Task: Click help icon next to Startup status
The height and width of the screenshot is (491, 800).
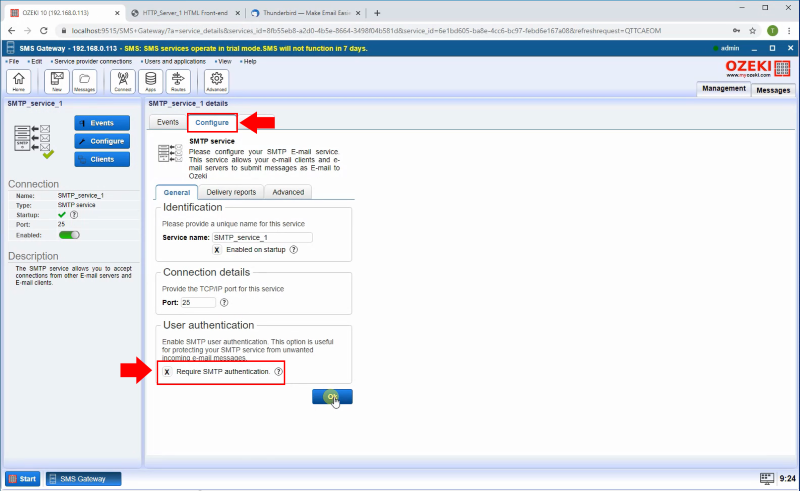Action: [74, 215]
